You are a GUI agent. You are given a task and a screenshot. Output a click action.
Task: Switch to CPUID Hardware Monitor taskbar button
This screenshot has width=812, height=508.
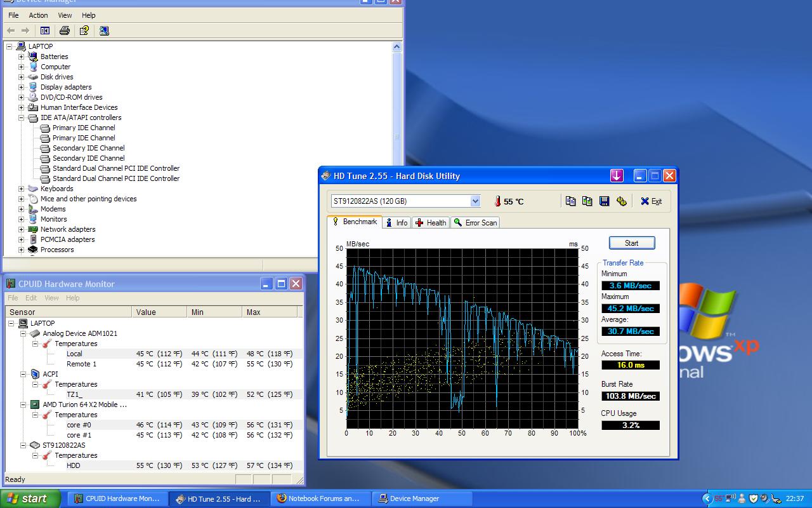119,498
